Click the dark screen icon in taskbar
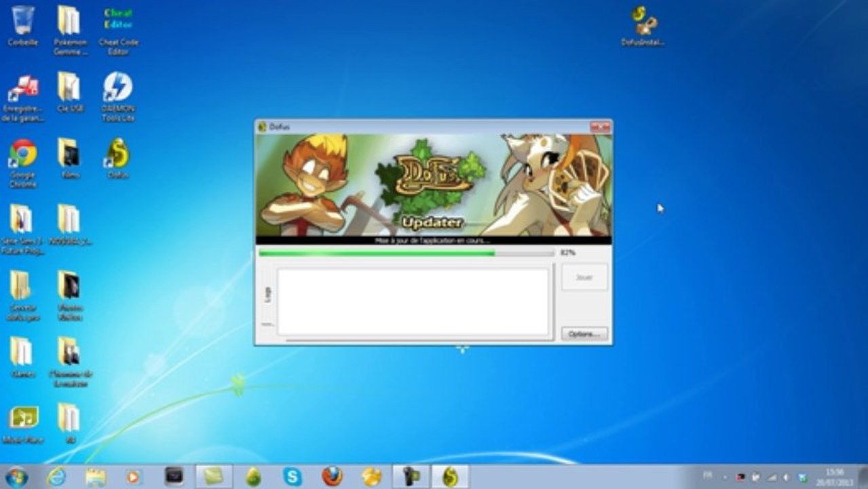This screenshot has width=868, height=489. point(174,477)
